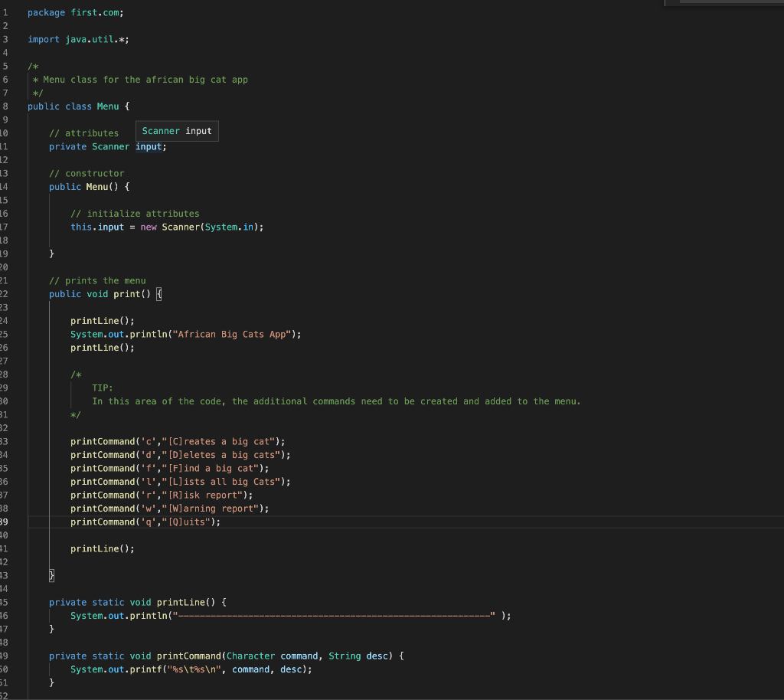Image resolution: width=784 pixels, height=700 pixels.
Task: Click the "String desc" parameter
Action: tap(358, 656)
